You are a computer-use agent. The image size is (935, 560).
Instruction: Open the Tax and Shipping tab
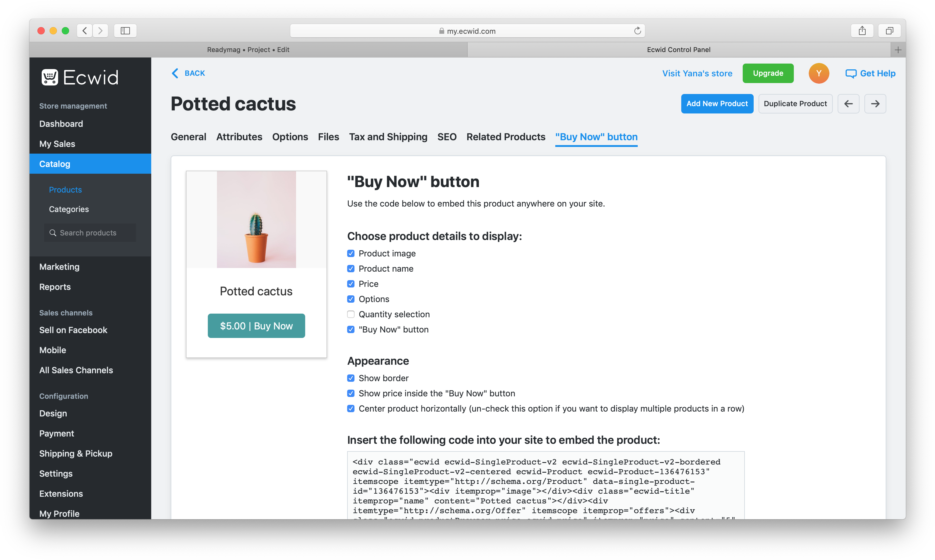388,137
